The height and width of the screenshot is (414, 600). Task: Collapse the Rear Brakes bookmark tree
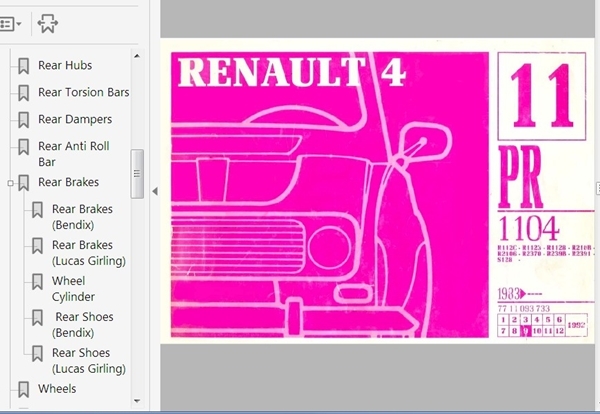pos(10,183)
